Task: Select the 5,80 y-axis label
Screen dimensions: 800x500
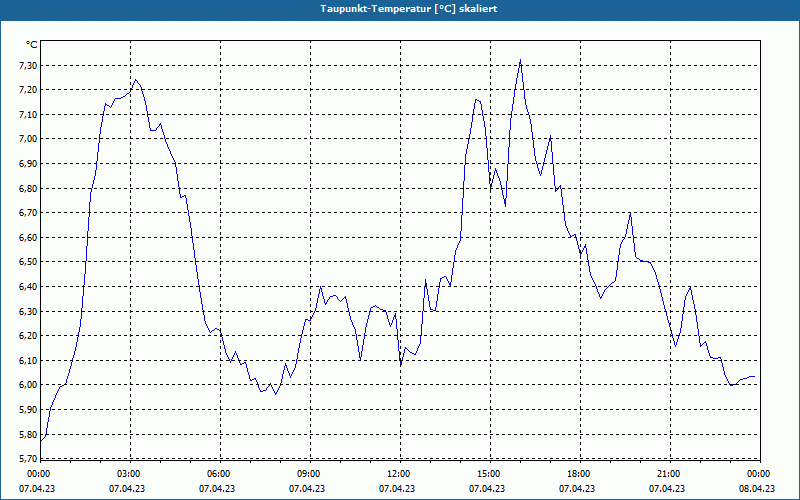Action: coord(28,435)
